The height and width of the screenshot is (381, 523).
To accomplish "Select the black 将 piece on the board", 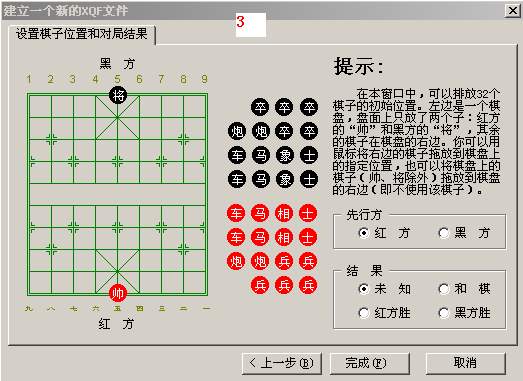I will 118,95.
